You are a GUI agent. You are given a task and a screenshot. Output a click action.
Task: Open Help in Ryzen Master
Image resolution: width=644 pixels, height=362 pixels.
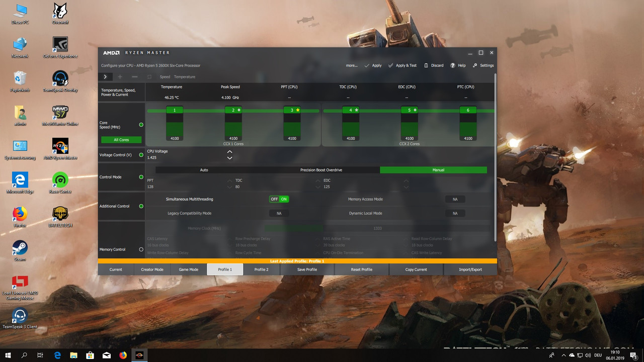(x=458, y=65)
